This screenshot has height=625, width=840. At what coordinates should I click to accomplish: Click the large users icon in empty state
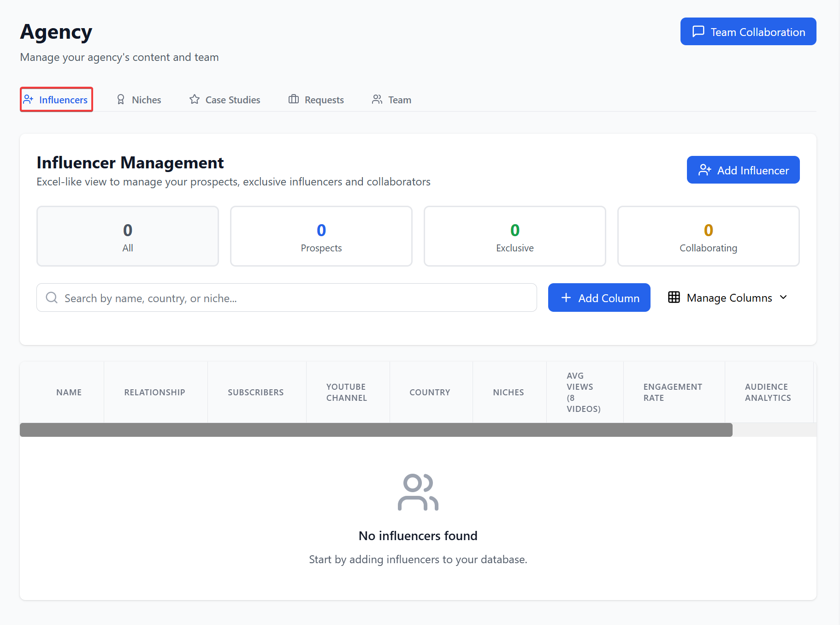coord(418,492)
